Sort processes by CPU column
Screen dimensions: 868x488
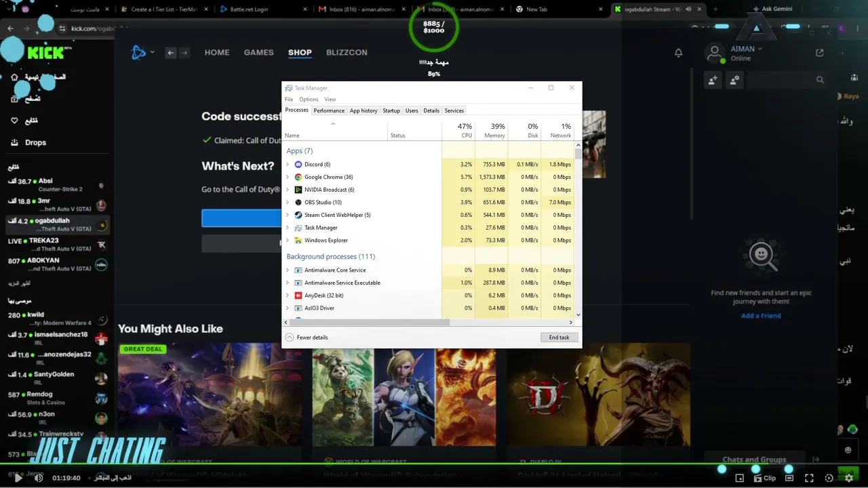pyautogui.click(x=457, y=131)
